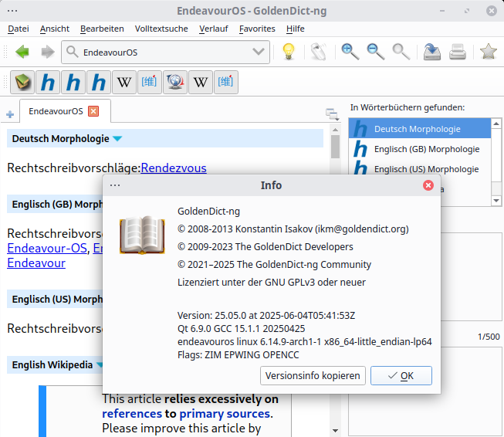Open main window three-dots menu
This screenshot has width=504, height=437.
12,11
